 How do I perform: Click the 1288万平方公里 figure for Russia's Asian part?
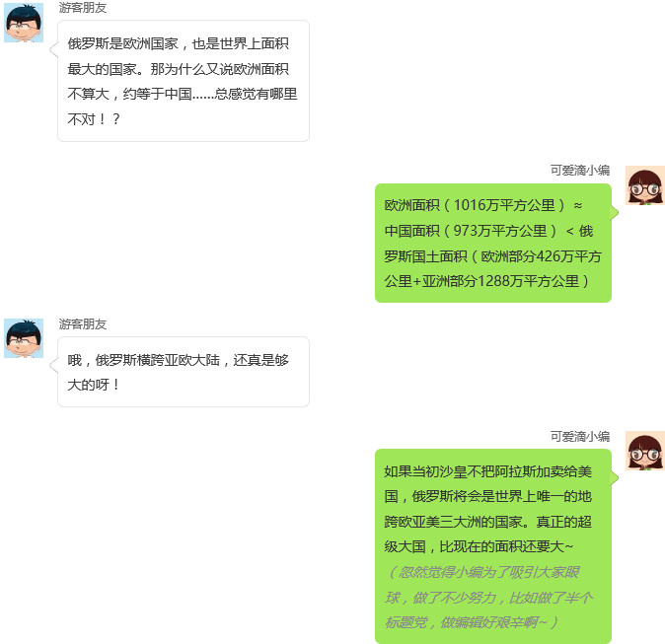tap(528, 281)
